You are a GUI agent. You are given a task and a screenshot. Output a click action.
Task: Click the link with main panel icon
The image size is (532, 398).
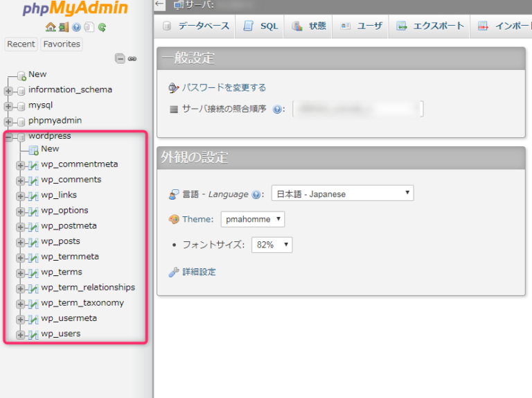[132, 59]
